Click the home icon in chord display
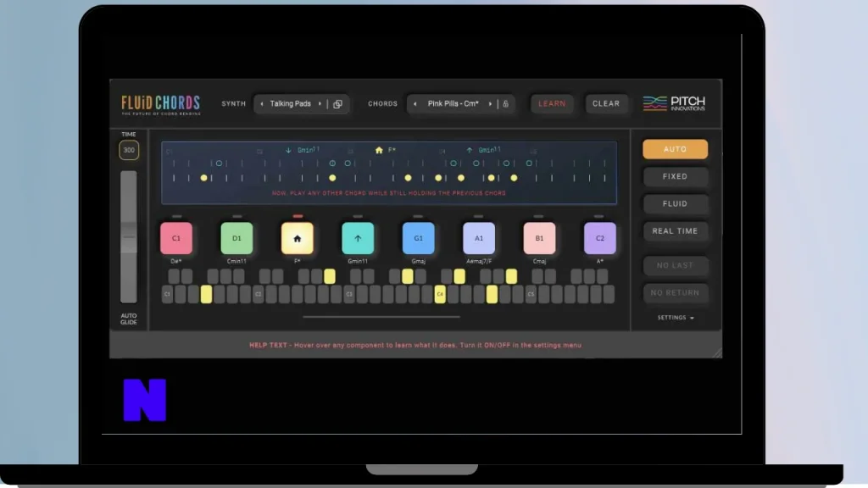 pos(379,150)
